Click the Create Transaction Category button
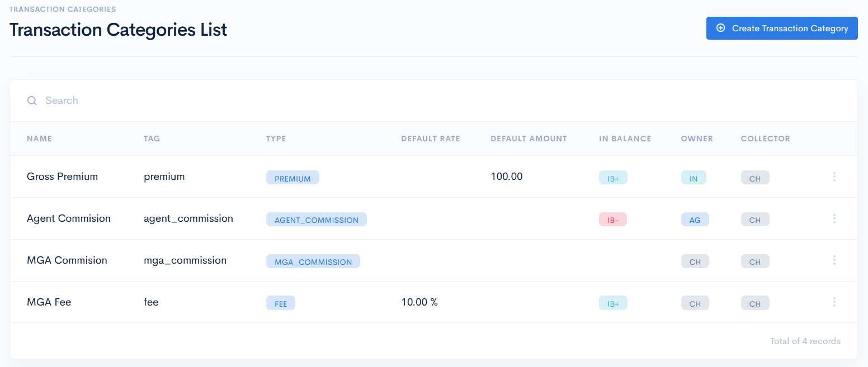The height and width of the screenshot is (367, 868). [x=782, y=28]
